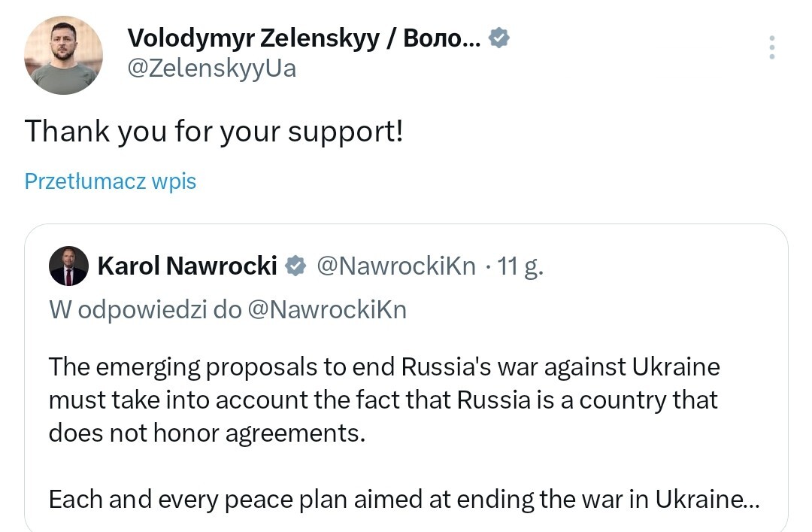The width and height of the screenshot is (812, 532).
Task: Expand truncated text at the trailing ellipsis
Action: pos(750,499)
